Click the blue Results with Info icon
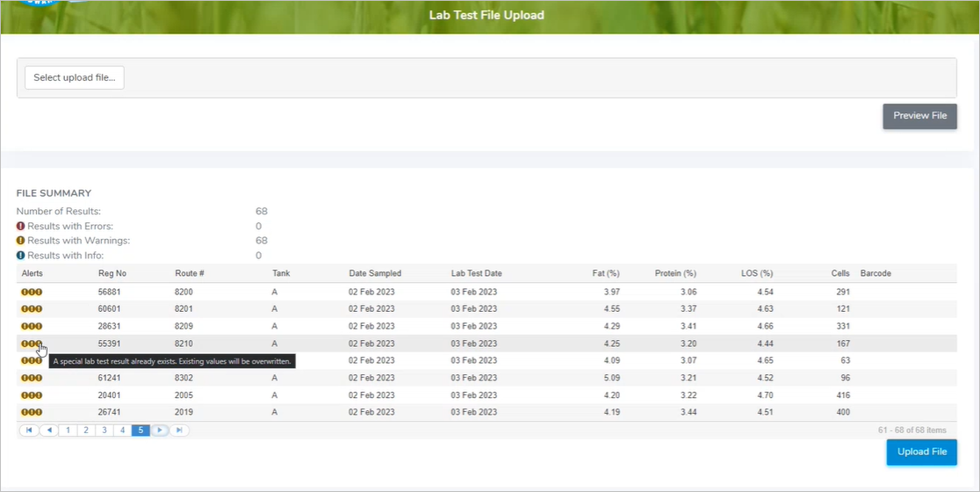The width and height of the screenshot is (980, 492). 20,256
